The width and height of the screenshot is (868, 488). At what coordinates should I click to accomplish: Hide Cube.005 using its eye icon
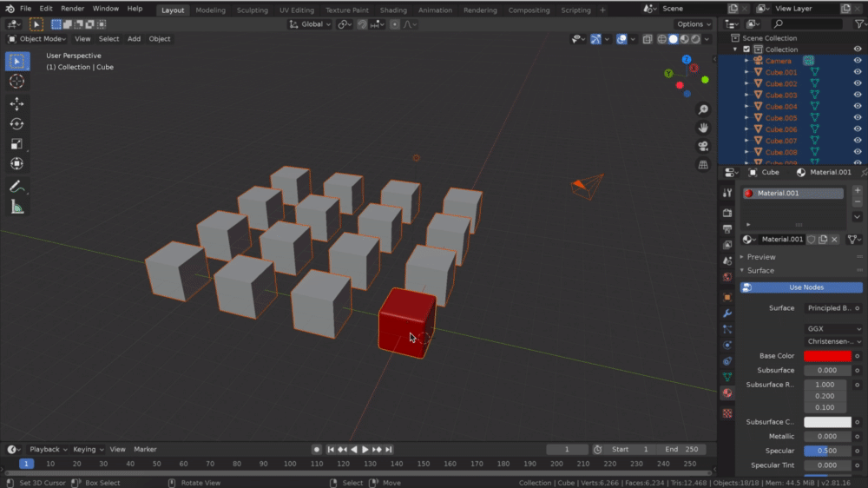point(857,117)
